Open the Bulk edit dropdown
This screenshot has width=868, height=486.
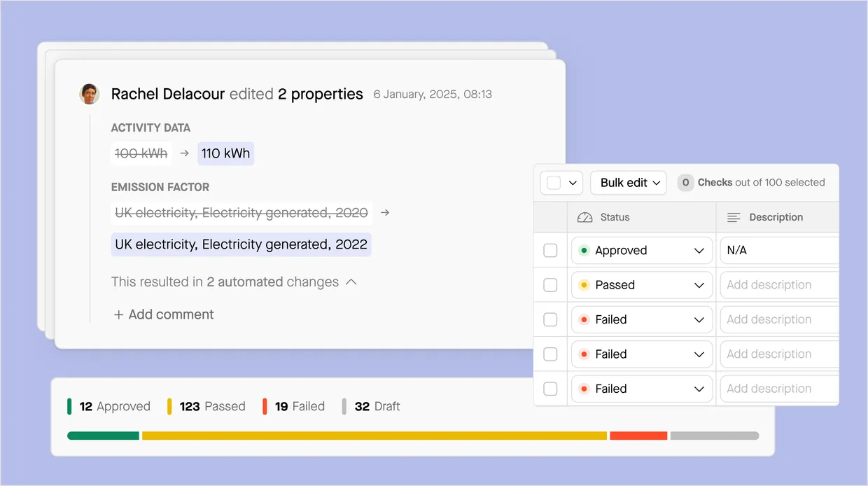(628, 183)
